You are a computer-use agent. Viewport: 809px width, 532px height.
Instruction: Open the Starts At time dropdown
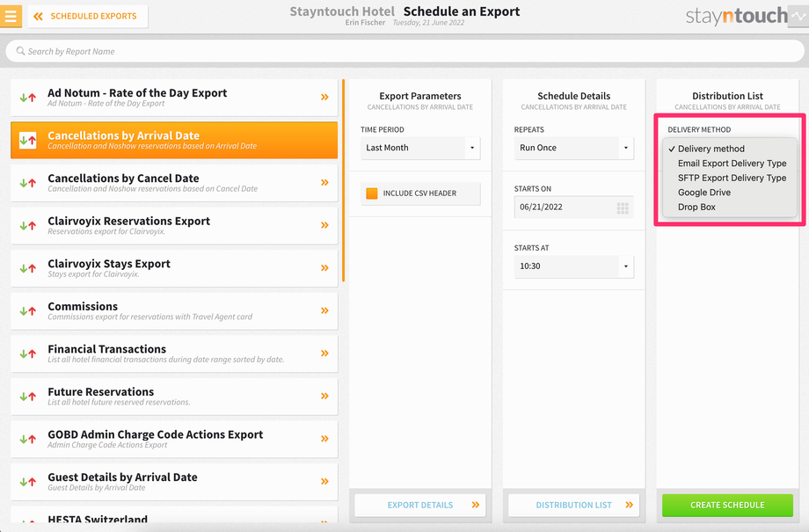(x=573, y=266)
